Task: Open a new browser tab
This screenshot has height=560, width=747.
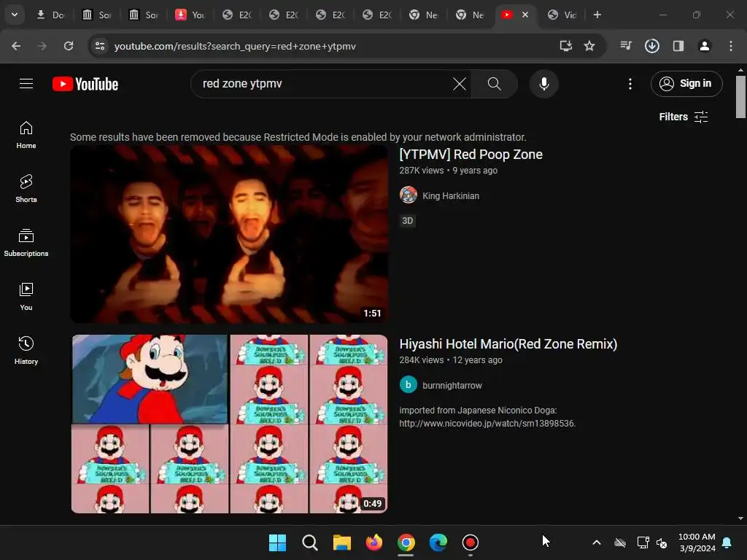Action: [597, 15]
